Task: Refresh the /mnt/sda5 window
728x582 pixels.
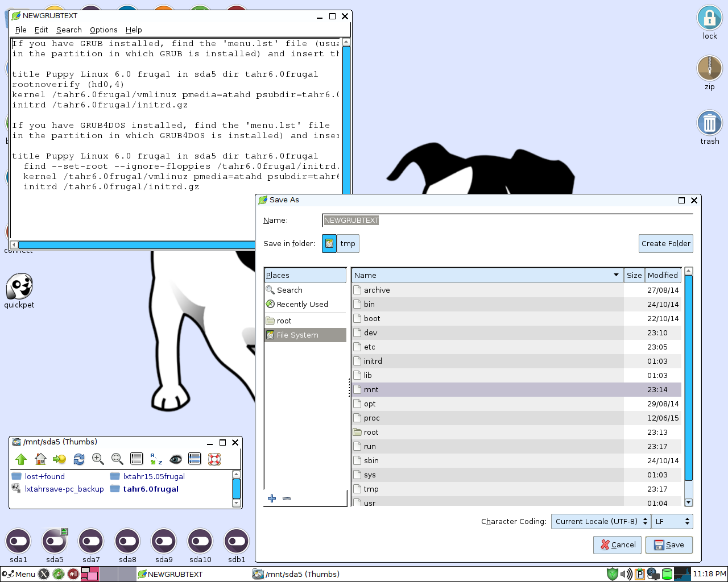Action: pos(78,459)
